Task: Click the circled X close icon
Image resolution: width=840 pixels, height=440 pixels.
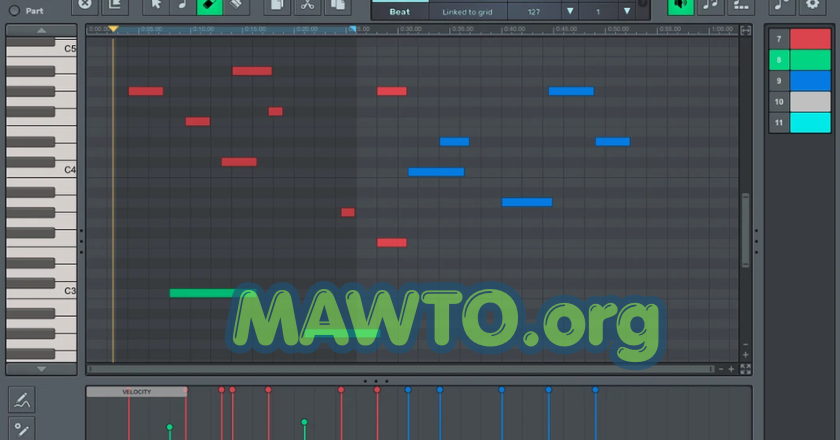Action: coord(85,5)
